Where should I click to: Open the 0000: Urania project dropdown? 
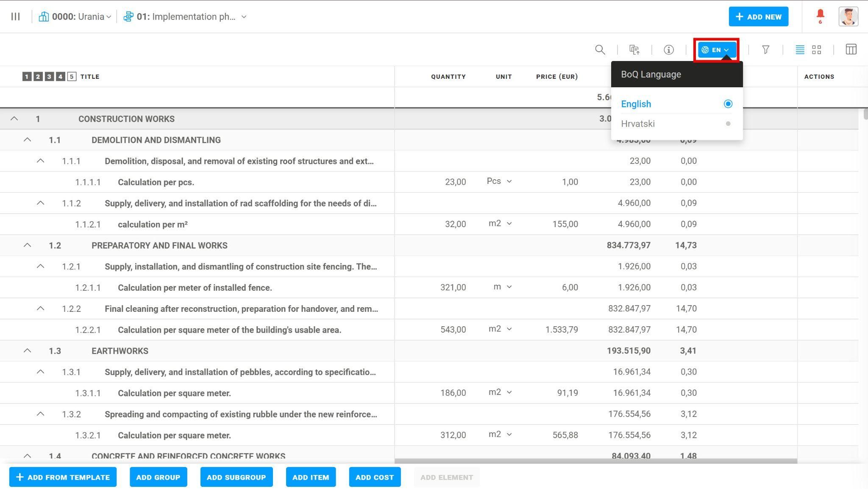pos(75,17)
